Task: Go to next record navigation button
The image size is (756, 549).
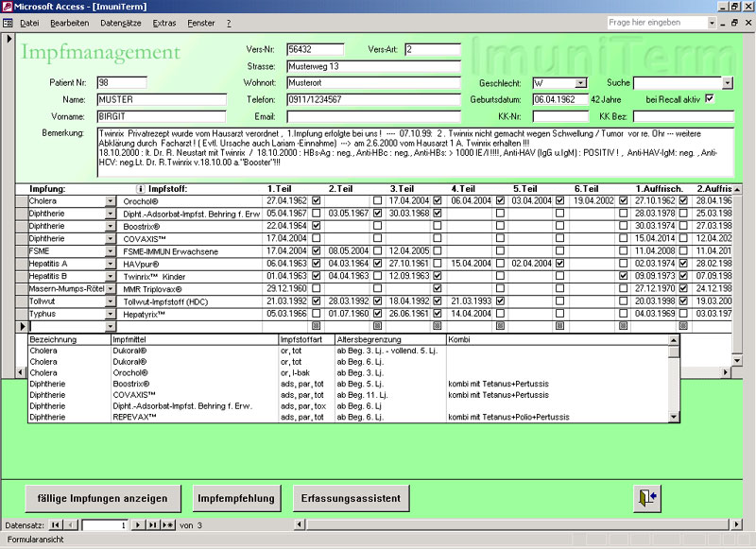Action: point(138,524)
